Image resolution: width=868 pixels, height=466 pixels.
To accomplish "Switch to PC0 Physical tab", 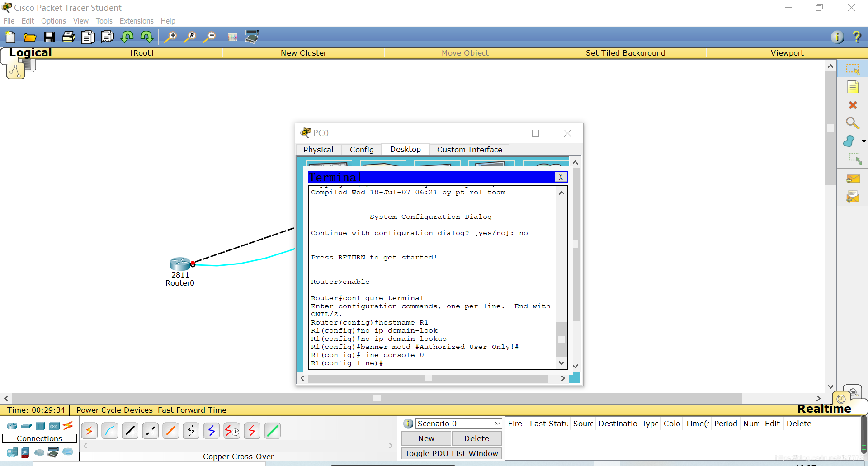I will click(x=318, y=150).
